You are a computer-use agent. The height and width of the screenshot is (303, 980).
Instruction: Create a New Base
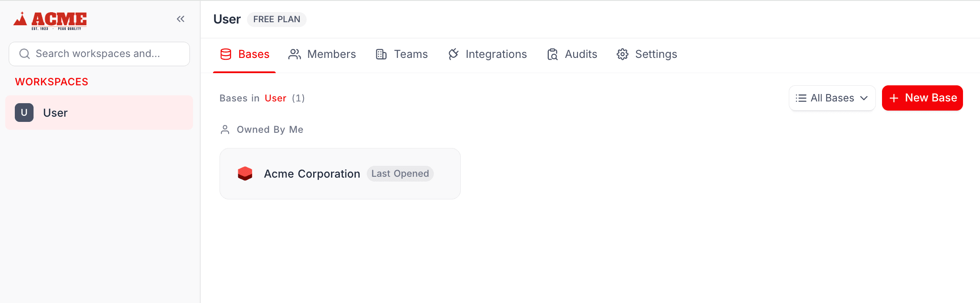[922, 98]
